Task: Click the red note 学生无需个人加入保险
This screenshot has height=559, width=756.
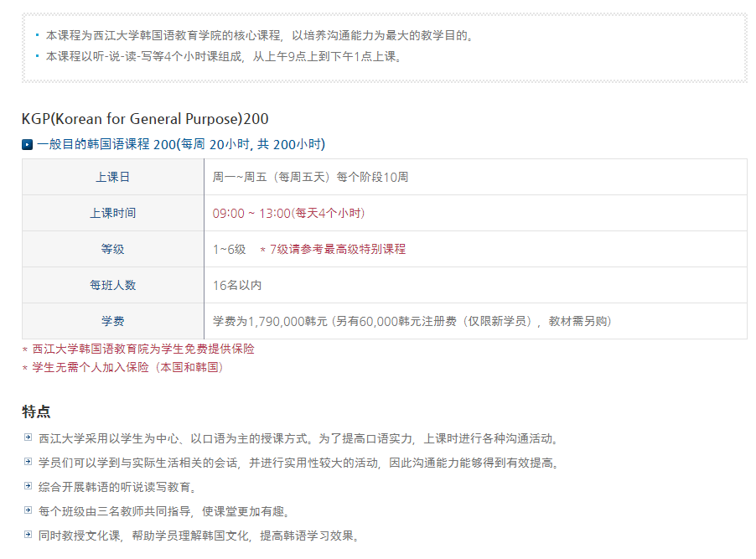Action: (127, 367)
